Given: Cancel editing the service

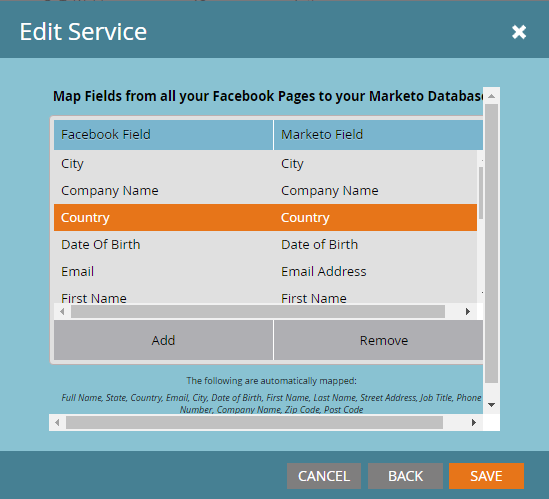Looking at the screenshot, I should [x=324, y=476].
